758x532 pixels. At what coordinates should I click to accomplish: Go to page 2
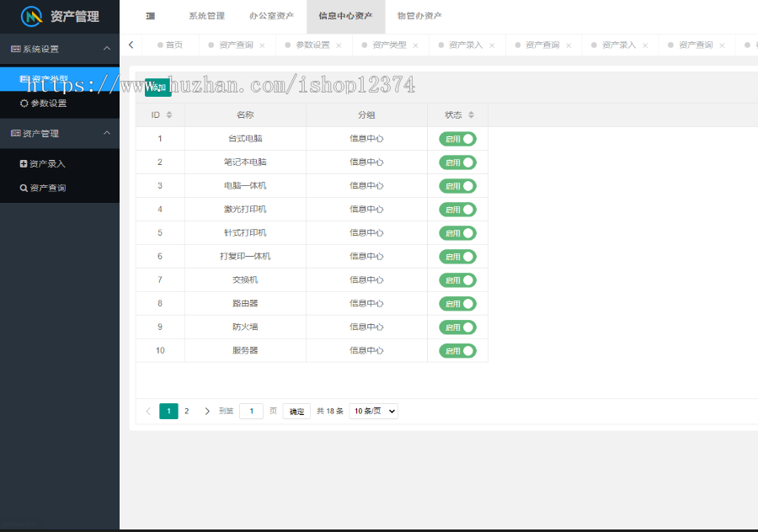tap(187, 411)
